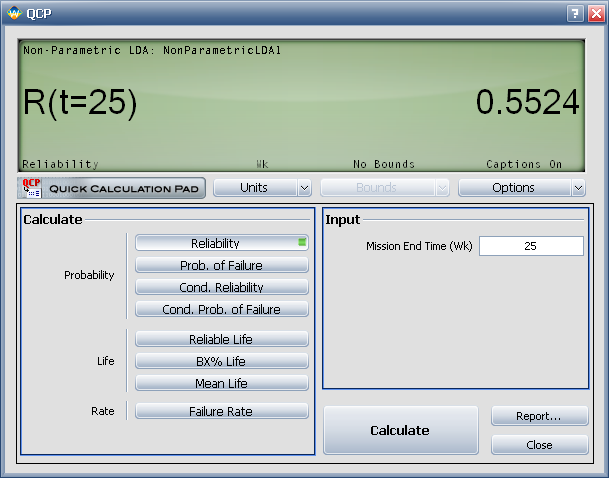Select the BX% Life calculation
The image size is (609, 478).
pyautogui.click(x=221, y=362)
